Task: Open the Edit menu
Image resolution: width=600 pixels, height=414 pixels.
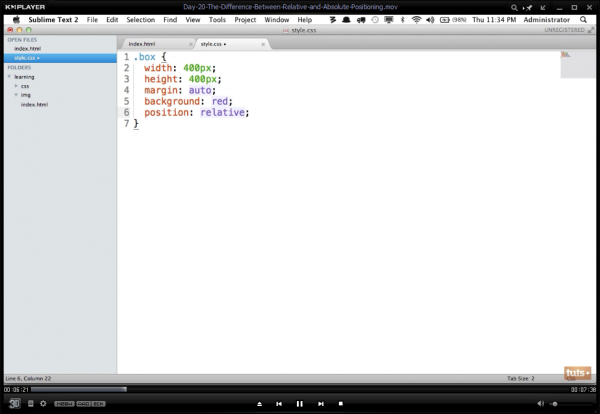Action: (112, 20)
